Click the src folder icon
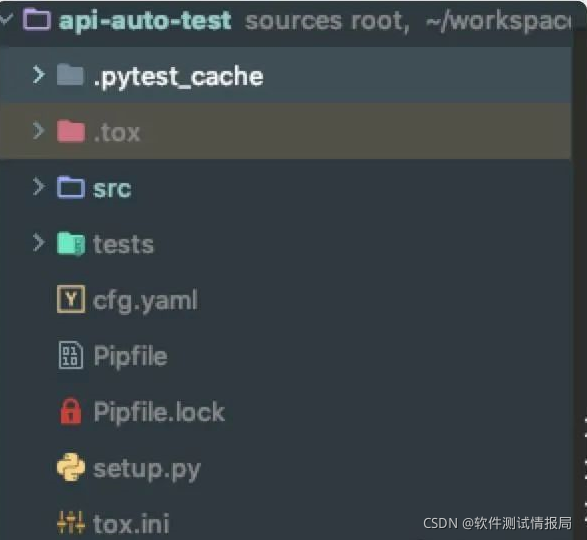 (x=71, y=187)
